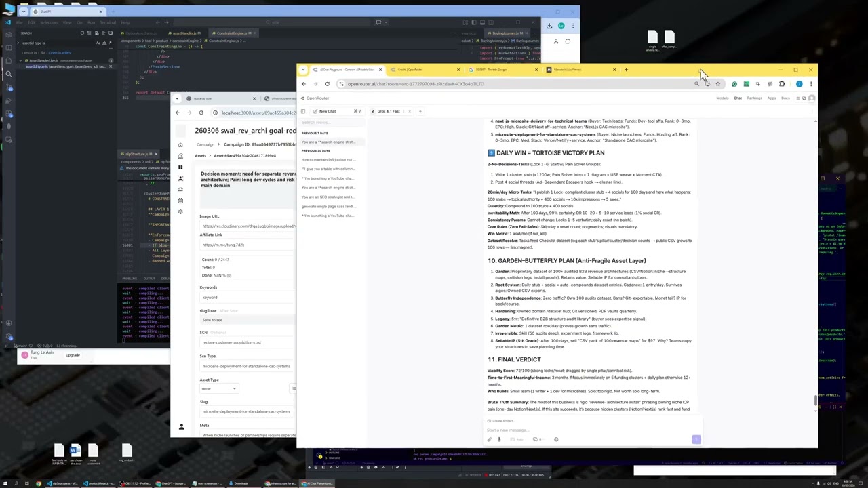The height and width of the screenshot is (488, 868).
Task: Click the attachment paperclip icon under chat input
Action: tap(490, 439)
